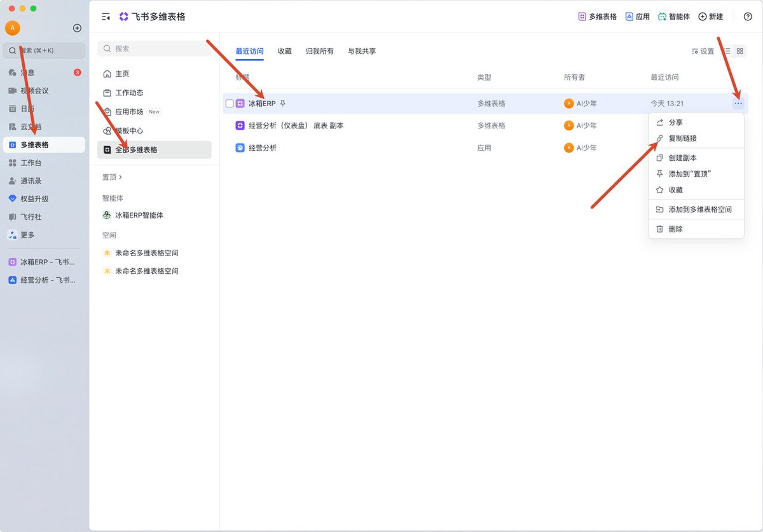Click the 多维表格 button in top toolbar
Screen dimensions: 763x532
click(x=597, y=17)
